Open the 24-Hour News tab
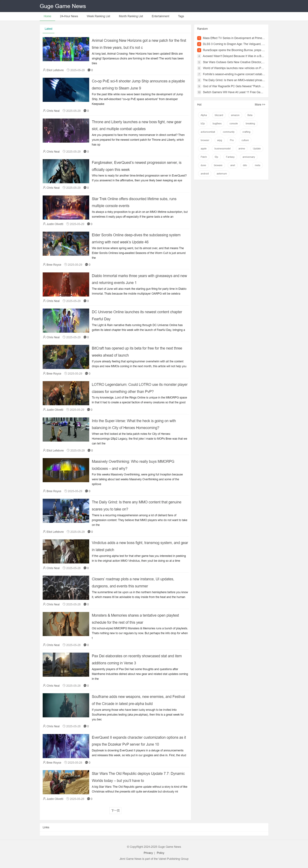 (x=69, y=16)
